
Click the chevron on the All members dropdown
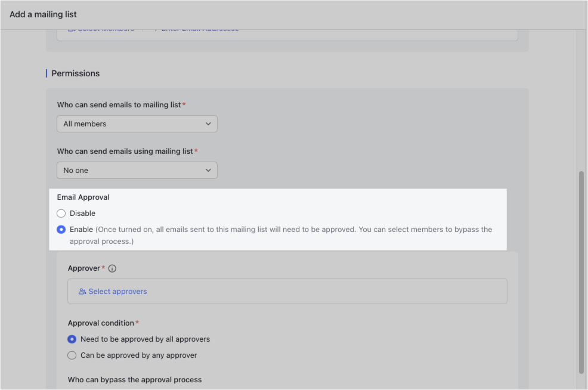pyautogui.click(x=209, y=123)
